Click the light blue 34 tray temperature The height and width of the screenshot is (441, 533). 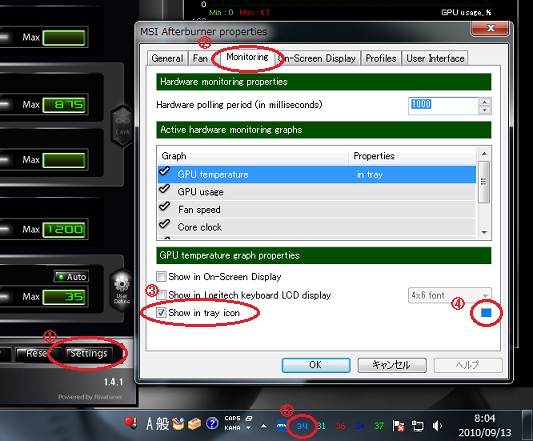click(302, 426)
